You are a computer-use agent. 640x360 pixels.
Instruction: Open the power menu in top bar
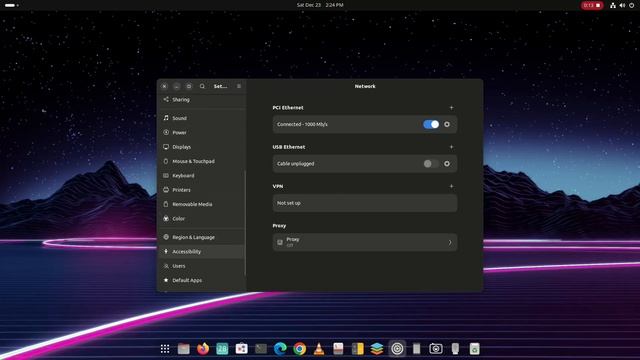point(631,5)
